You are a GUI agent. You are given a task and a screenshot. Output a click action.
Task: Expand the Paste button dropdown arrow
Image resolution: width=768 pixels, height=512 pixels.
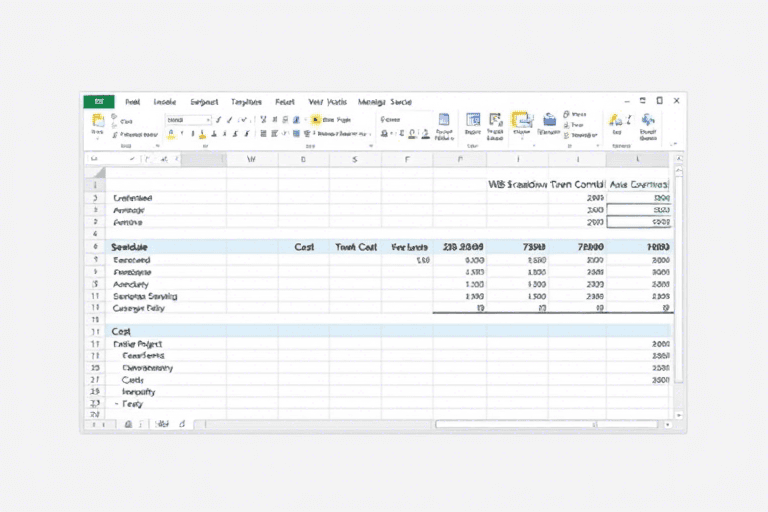pyautogui.click(x=98, y=133)
